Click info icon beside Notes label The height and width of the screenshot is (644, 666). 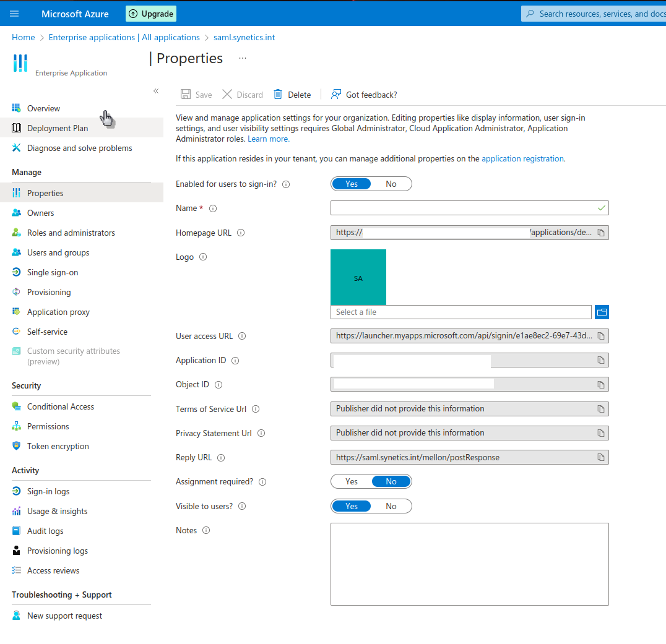206,530
